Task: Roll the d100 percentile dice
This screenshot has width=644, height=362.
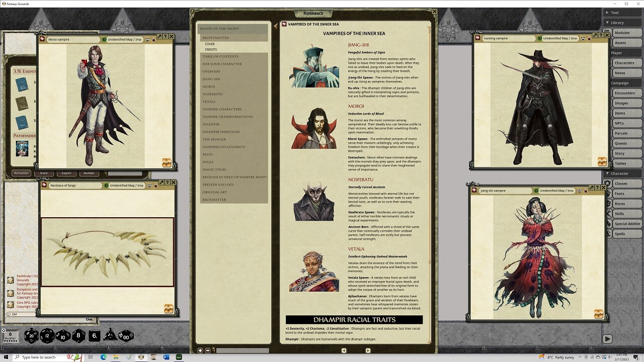Action: (125, 337)
